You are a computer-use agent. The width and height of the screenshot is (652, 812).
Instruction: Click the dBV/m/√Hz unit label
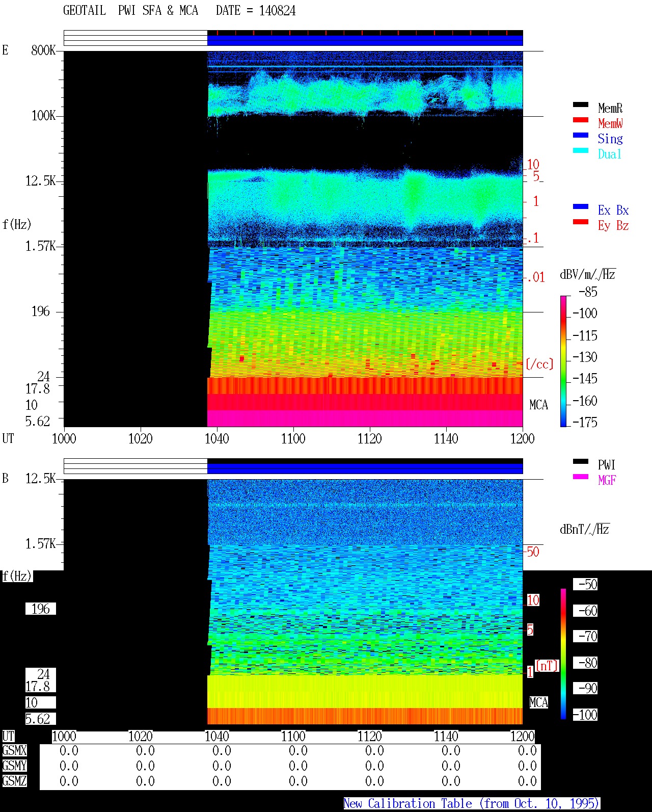[587, 274]
